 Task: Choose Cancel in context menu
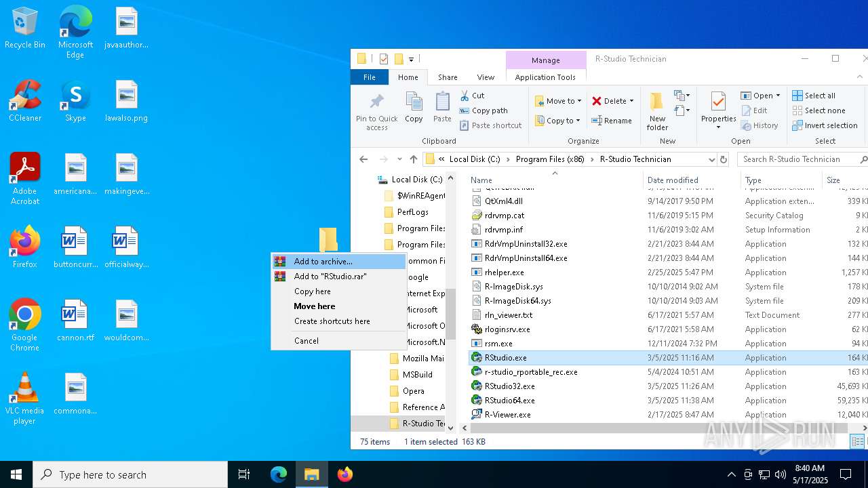coord(338,341)
